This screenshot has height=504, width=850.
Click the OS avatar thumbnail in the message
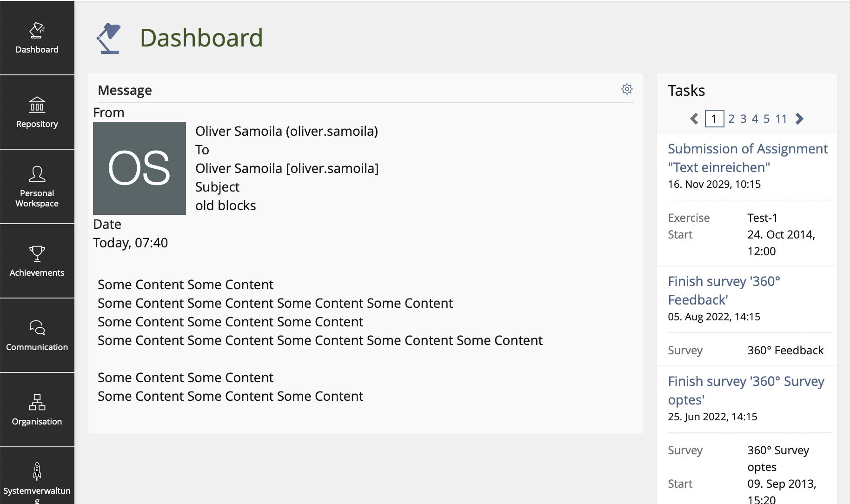click(139, 168)
